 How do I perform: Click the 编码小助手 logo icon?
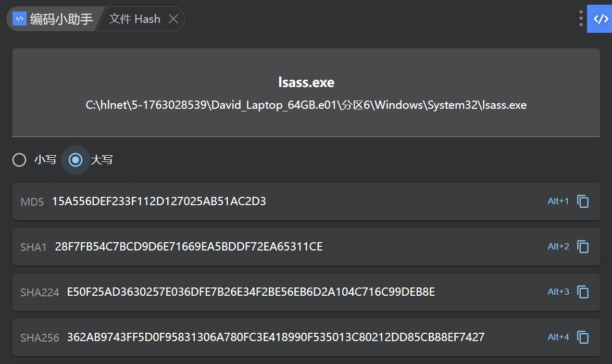(19, 19)
